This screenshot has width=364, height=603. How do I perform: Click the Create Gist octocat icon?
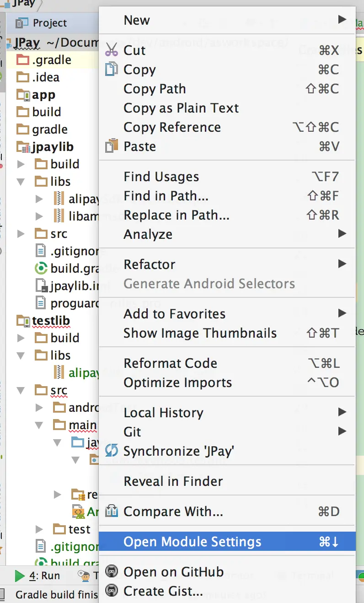coord(111,591)
